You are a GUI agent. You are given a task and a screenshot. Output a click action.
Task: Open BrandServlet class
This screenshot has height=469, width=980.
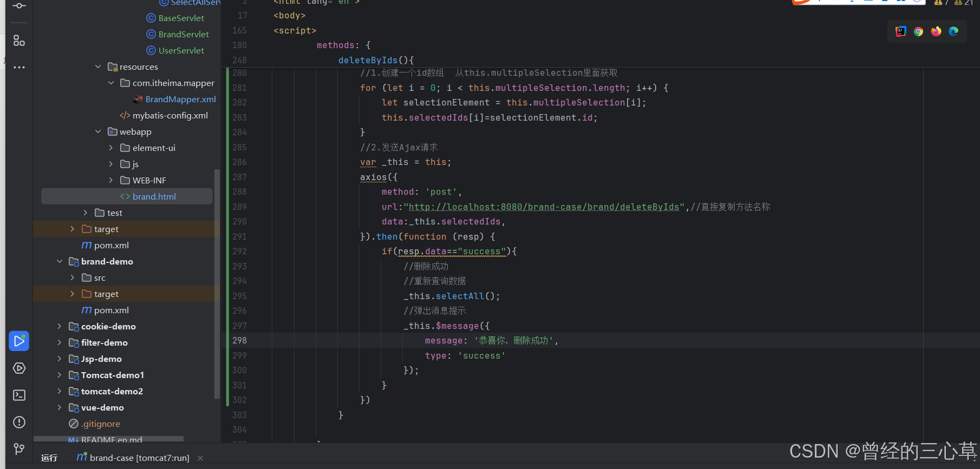pyautogui.click(x=184, y=34)
